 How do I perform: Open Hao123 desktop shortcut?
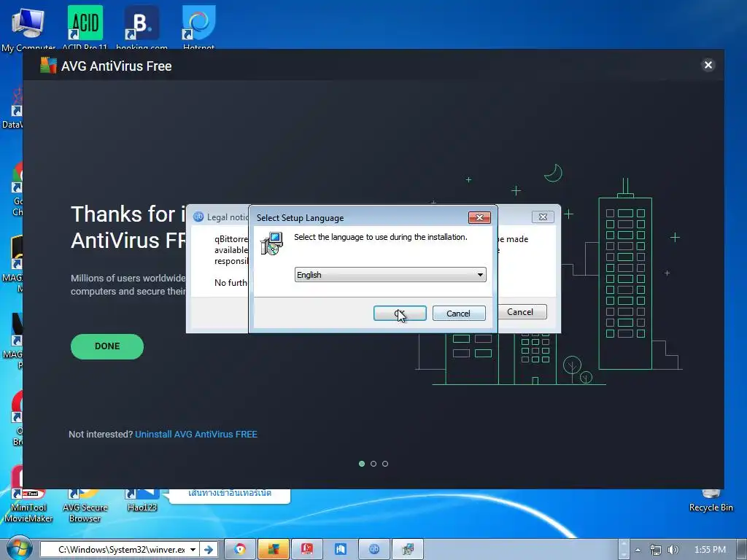click(142, 501)
